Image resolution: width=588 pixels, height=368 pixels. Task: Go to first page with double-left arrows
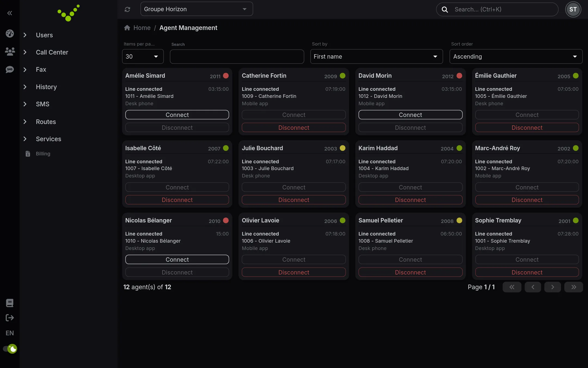512,287
